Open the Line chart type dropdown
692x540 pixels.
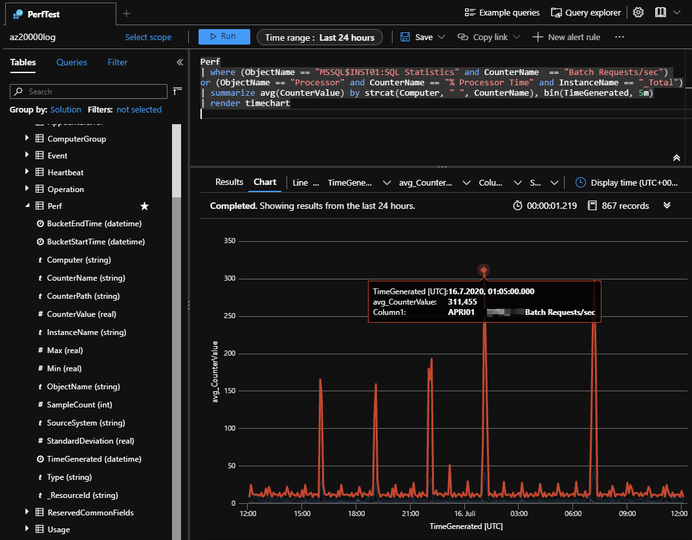[305, 183]
